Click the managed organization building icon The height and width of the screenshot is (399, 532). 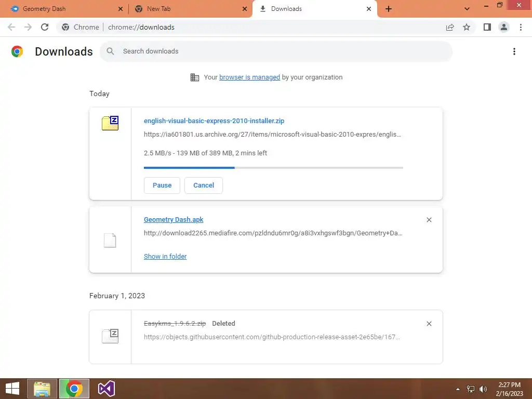click(x=195, y=77)
